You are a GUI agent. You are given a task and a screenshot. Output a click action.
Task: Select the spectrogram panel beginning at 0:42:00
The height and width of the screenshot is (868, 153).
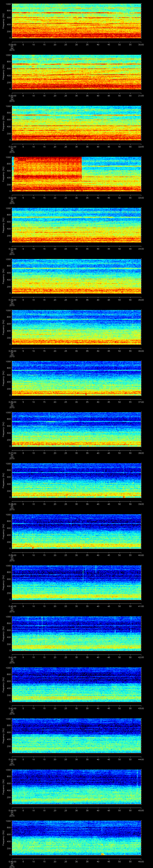pos(76,685)
